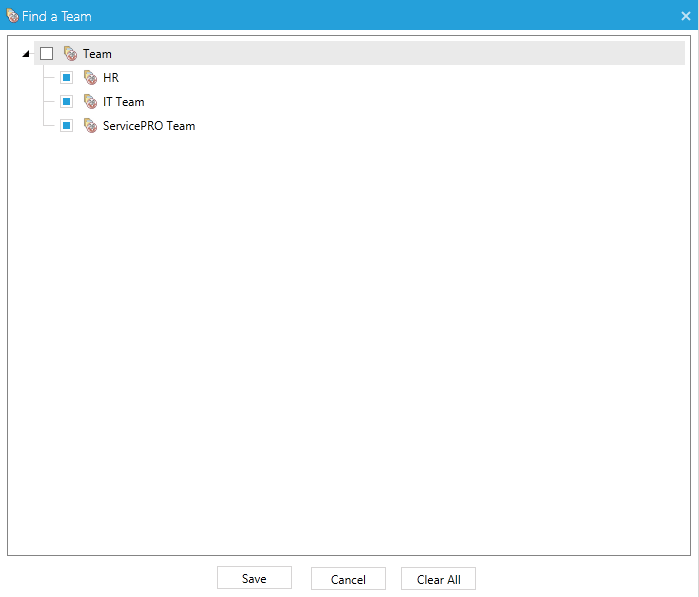Select the ServicePRO Team row label
The height and width of the screenshot is (597, 699).
[x=149, y=126]
